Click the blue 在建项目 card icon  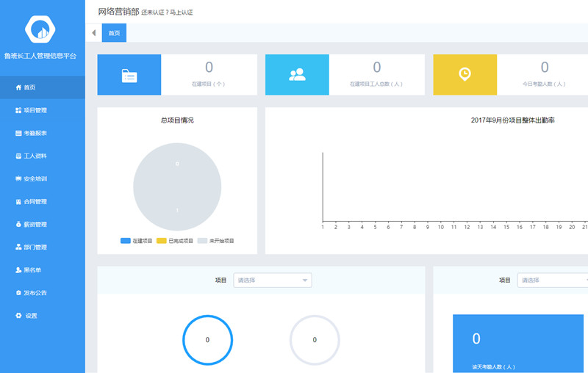[x=129, y=75]
